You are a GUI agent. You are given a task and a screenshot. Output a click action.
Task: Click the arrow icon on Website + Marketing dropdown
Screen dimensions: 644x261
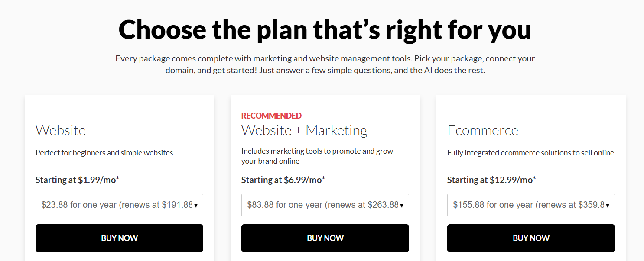coord(402,206)
